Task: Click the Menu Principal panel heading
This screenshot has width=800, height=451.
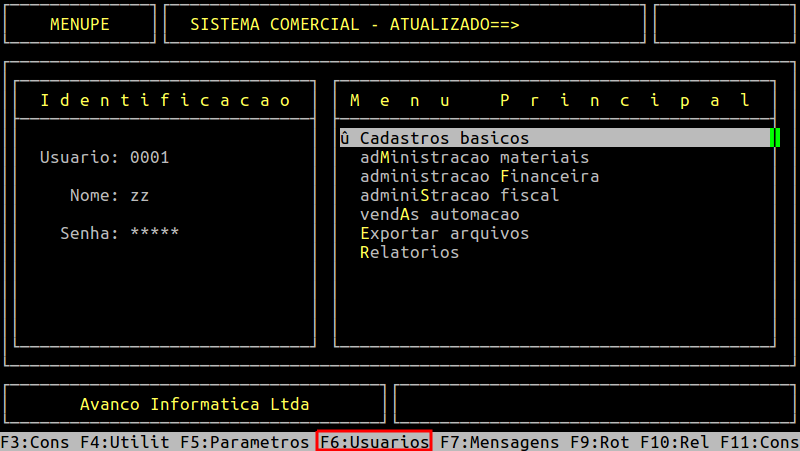Action: point(551,100)
